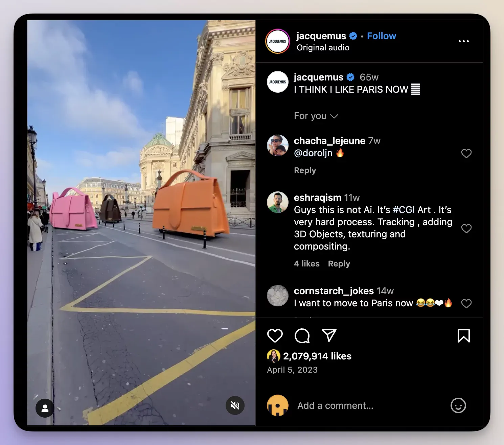Save the post with bookmark icon
The image size is (504, 445).
click(464, 336)
